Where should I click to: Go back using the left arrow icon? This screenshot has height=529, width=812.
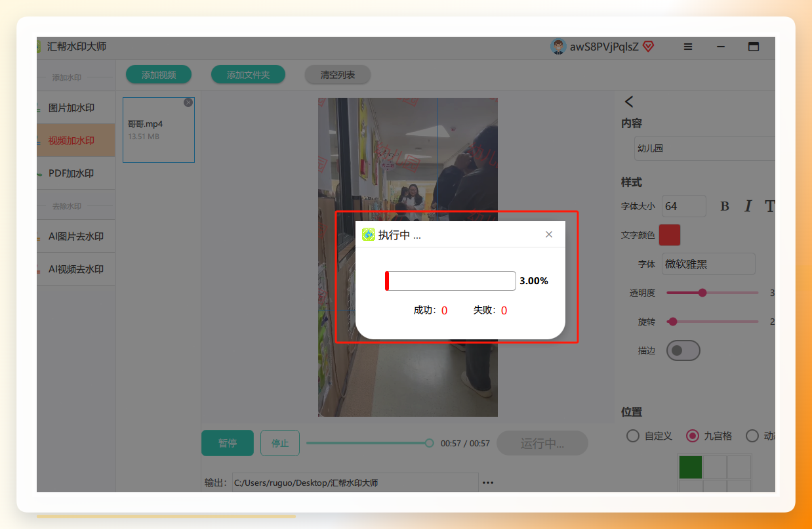[x=629, y=101]
